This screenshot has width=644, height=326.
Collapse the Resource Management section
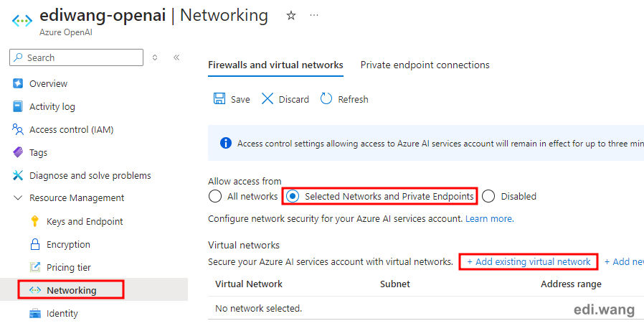18,198
